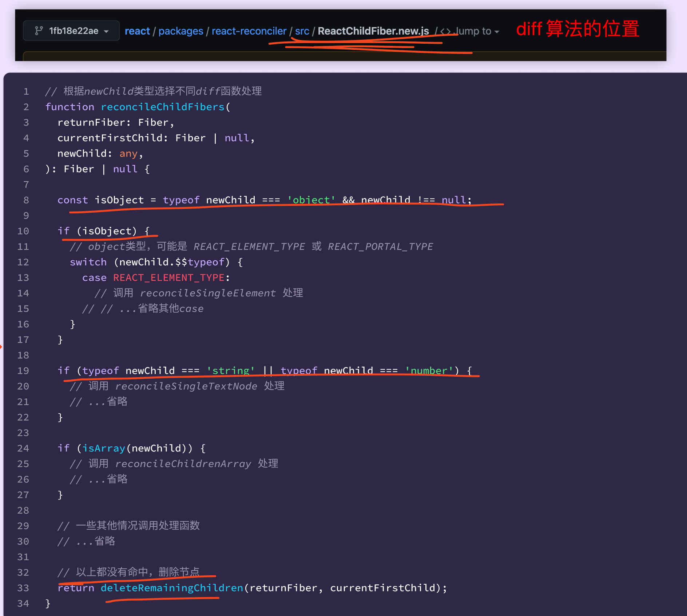The image size is (687, 616).
Task: Click the REACT_PORTAL_TYPE comment text
Action: [381, 246]
